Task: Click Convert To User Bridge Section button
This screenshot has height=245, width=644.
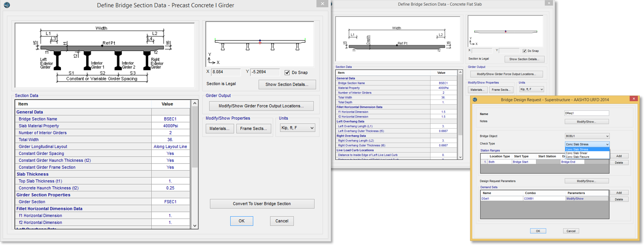Action: (x=262, y=204)
